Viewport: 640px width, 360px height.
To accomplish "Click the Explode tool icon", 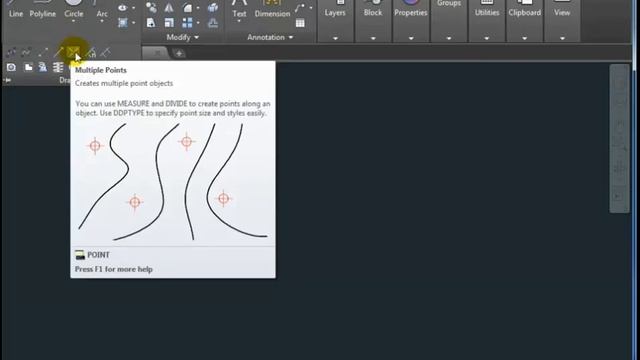I will pos(213,7).
